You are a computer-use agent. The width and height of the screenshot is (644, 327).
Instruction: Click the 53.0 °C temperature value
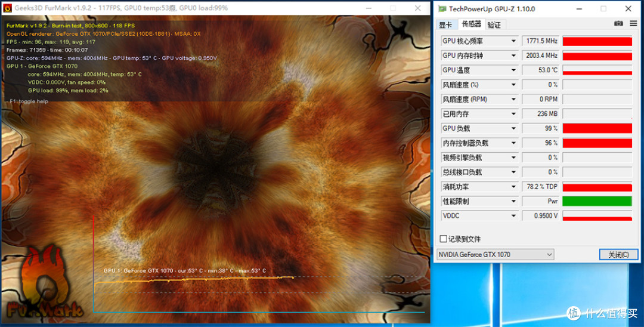tap(540, 70)
